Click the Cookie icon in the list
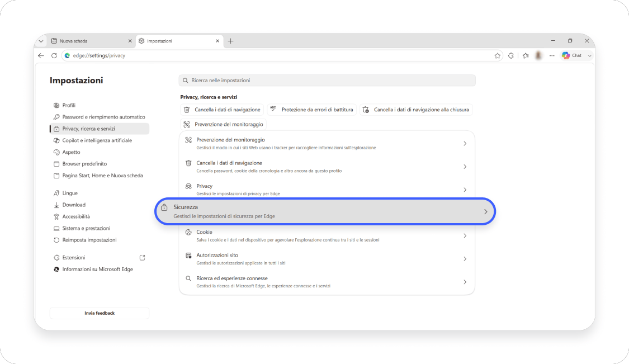Image resolution: width=629 pixels, height=364 pixels. [188, 232]
